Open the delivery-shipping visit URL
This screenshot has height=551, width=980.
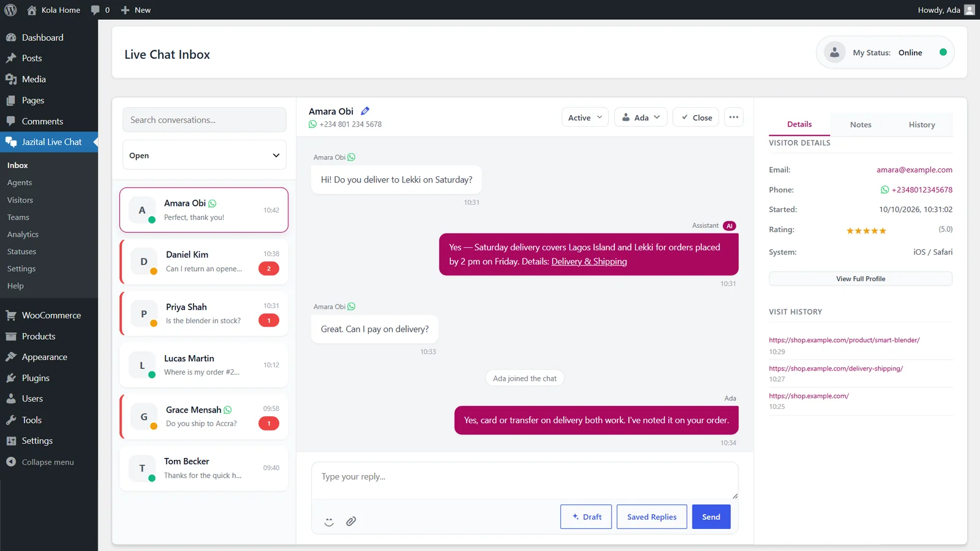pyautogui.click(x=836, y=369)
